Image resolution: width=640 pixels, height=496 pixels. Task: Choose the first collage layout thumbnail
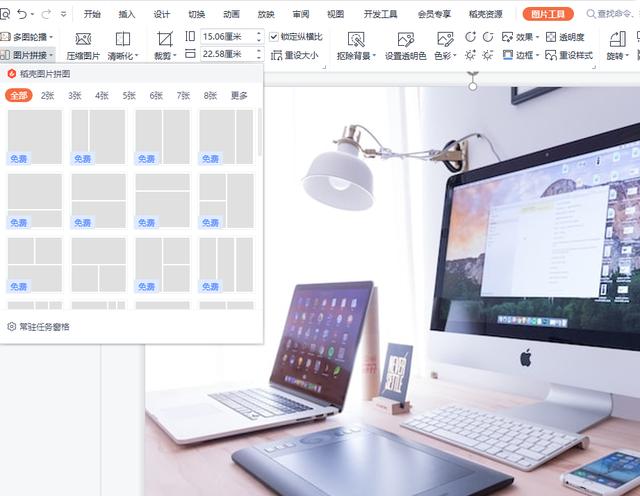(x=35, y=137)
